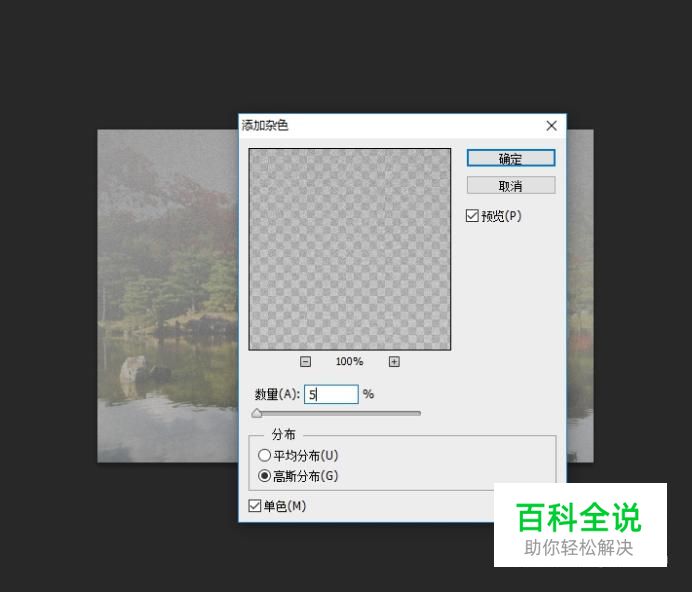Viewport: 692px width, 592px height.
Task: Click the 取消 button in the dialog
Action: point(511,185)
